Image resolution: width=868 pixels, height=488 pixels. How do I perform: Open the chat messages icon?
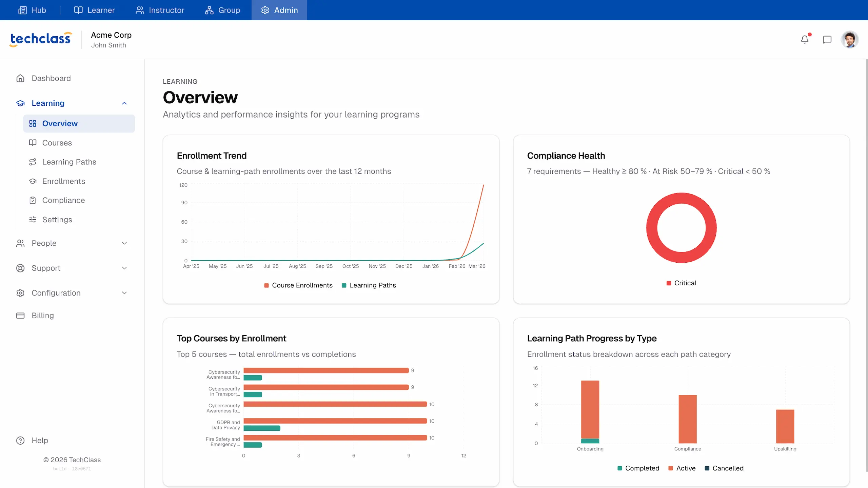pyautogui.click(x=827, y=39)
